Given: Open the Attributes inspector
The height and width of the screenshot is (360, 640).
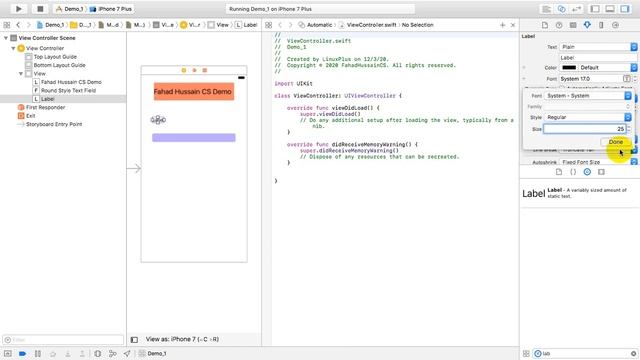Looking at the screenshot, I should [587, 25].
